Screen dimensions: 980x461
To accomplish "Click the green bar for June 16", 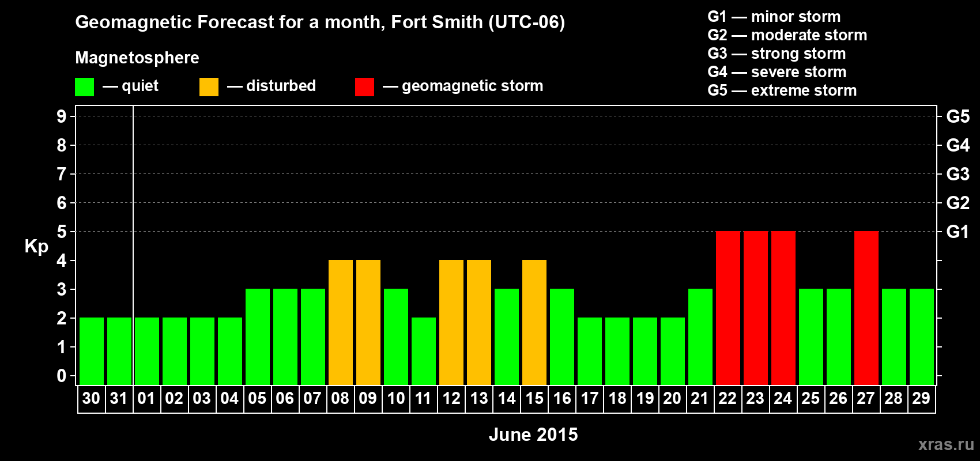I will tap(562, 337).
